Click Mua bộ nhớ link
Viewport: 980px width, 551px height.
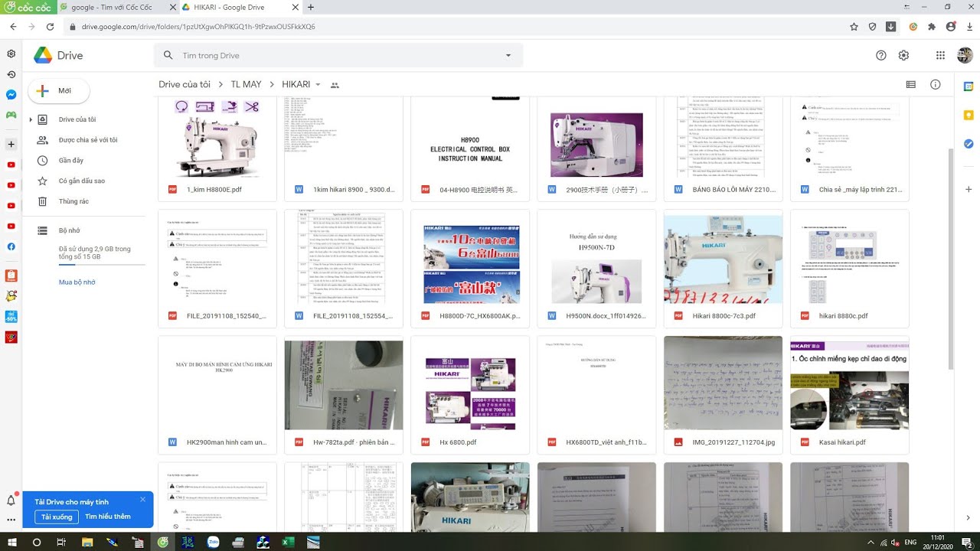(77, 282)
